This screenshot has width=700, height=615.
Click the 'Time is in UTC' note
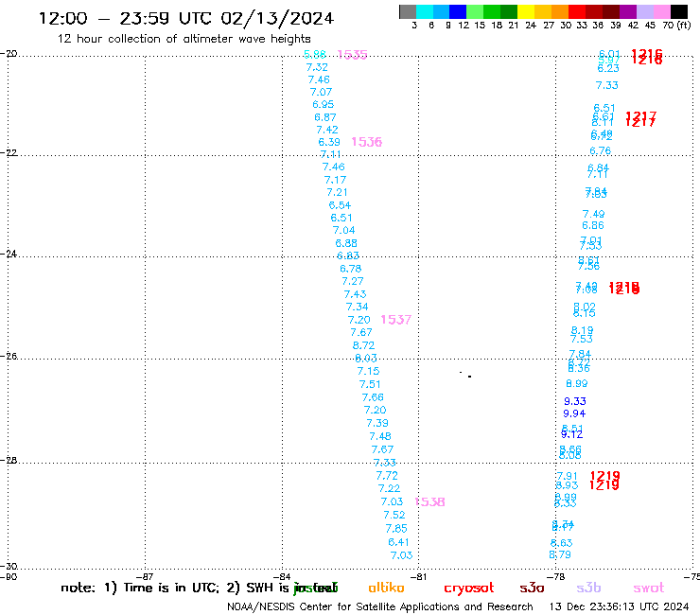point(171,588)
